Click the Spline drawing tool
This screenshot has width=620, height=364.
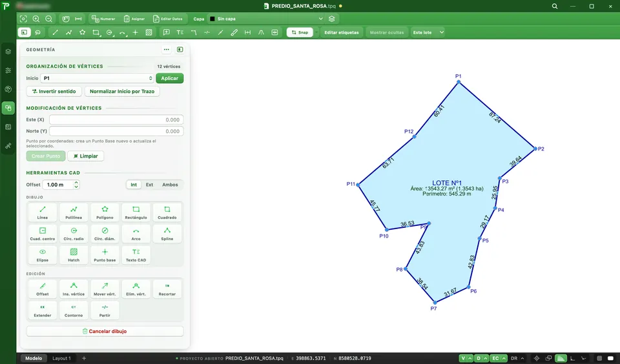click(x=167, y=234)
